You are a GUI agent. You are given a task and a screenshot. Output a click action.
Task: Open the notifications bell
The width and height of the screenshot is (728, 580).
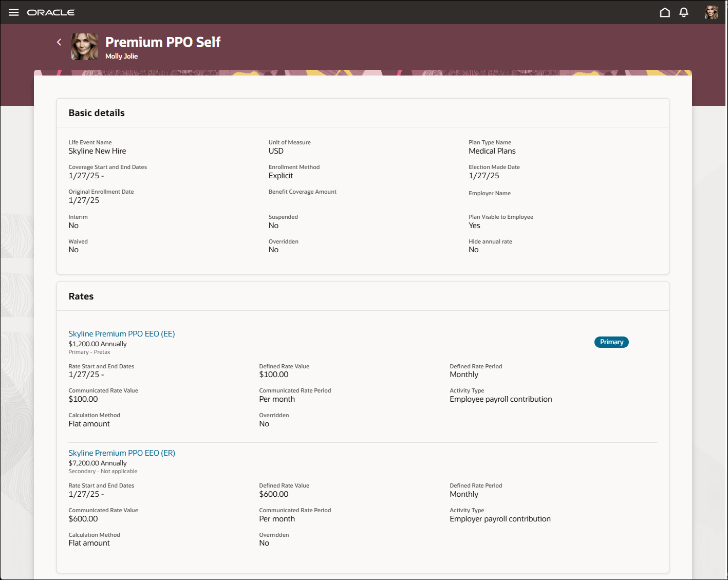pyautogui.click(x=684, y=12)
